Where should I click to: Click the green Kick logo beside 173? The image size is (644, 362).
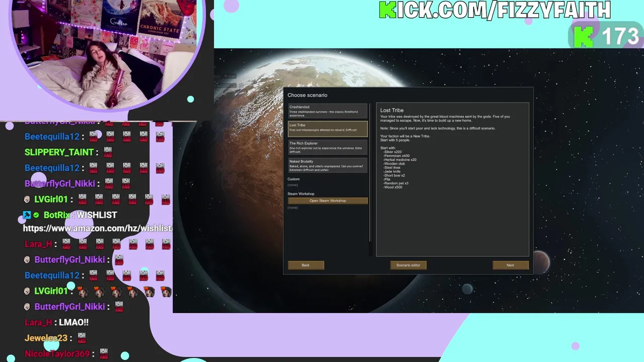[584, 37]
